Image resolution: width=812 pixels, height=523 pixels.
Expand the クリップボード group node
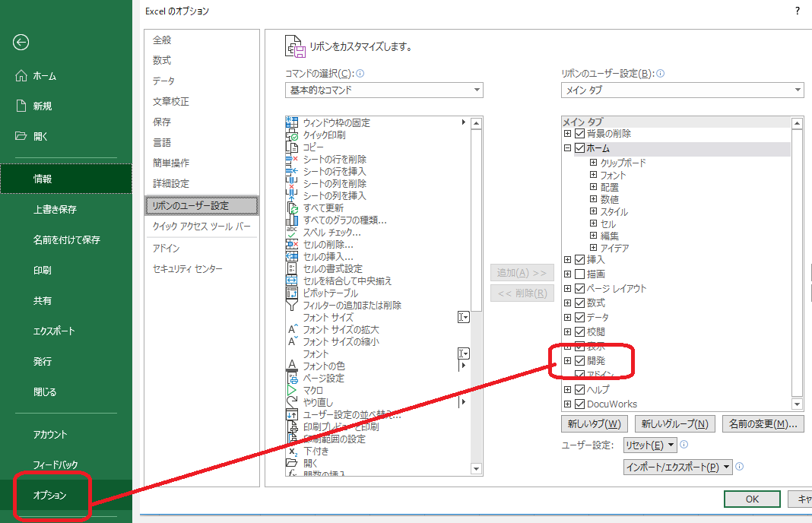pos(594,163)
